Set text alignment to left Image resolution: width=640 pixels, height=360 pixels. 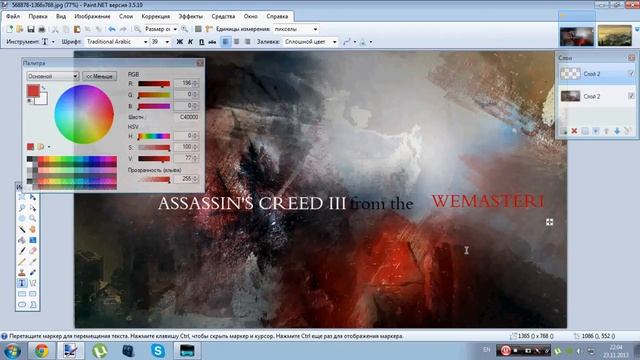tap(226, 42)
